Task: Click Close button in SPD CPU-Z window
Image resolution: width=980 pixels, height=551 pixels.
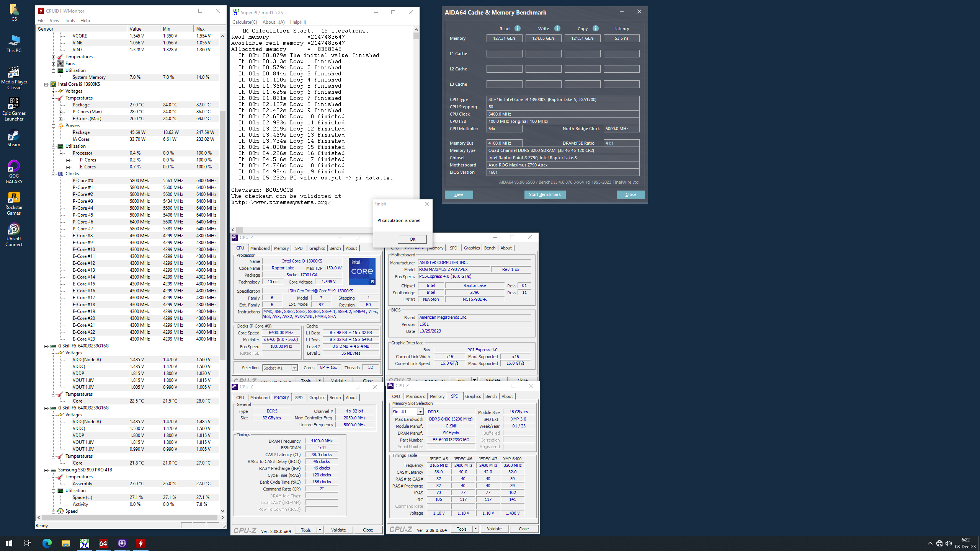Action: (x=524, y=529)
